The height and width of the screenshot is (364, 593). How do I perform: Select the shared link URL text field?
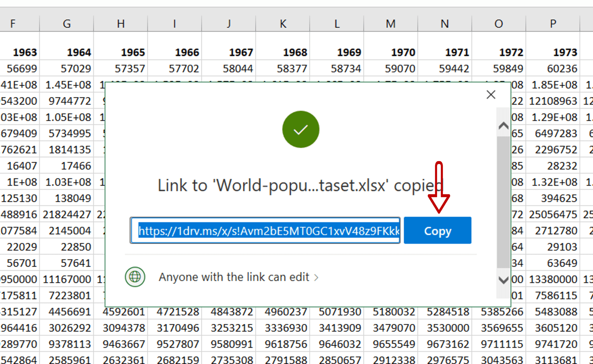(x=265, y=231)
